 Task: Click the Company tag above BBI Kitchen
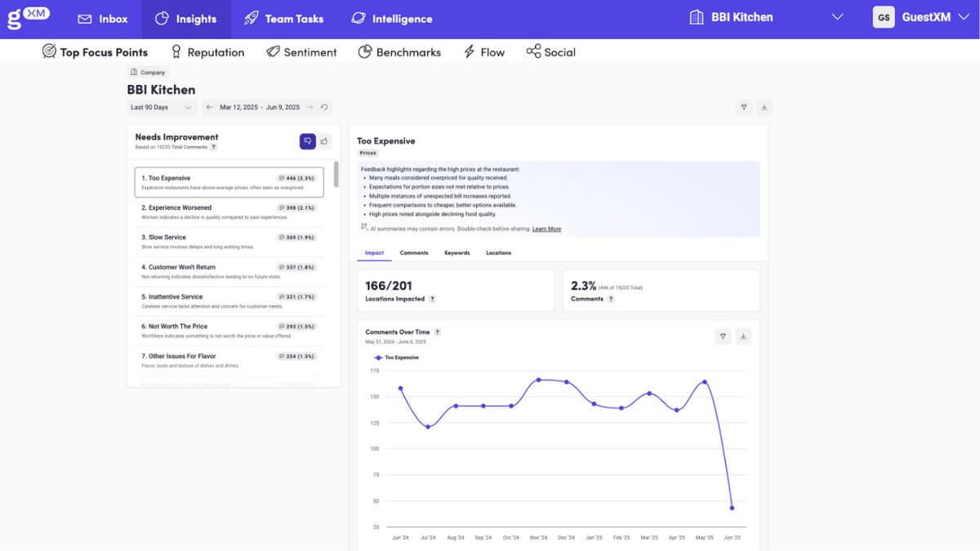coord(148,73)
